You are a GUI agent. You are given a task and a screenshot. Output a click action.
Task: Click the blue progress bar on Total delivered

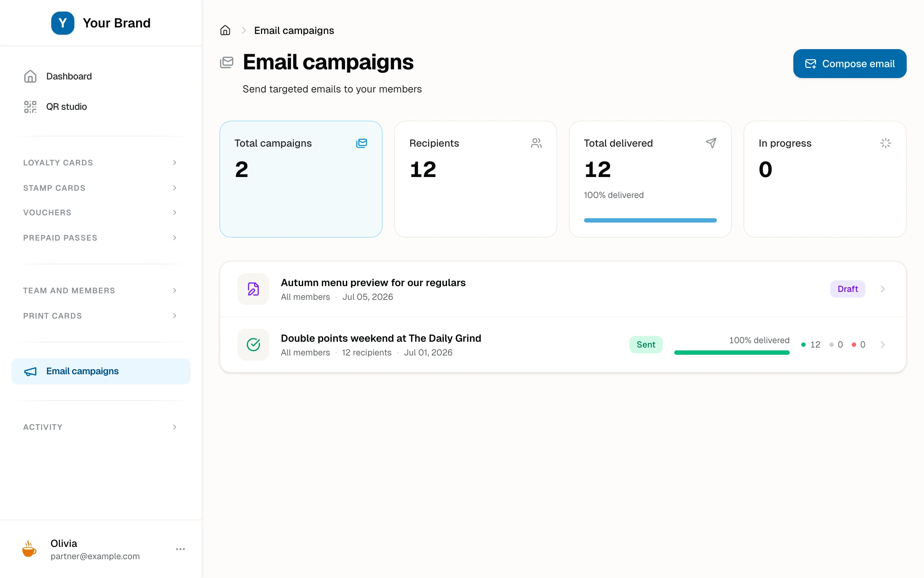[650, 220]
